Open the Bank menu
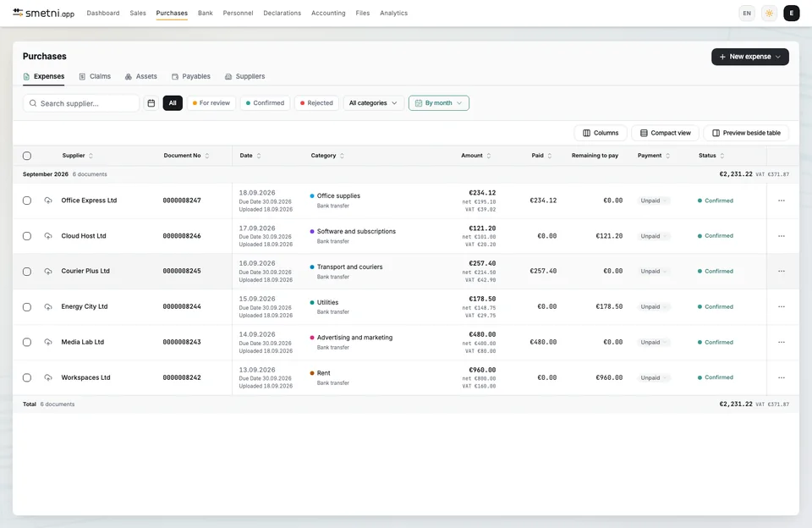The width and height of the screenshot is (812, 528). click(205, 13)
